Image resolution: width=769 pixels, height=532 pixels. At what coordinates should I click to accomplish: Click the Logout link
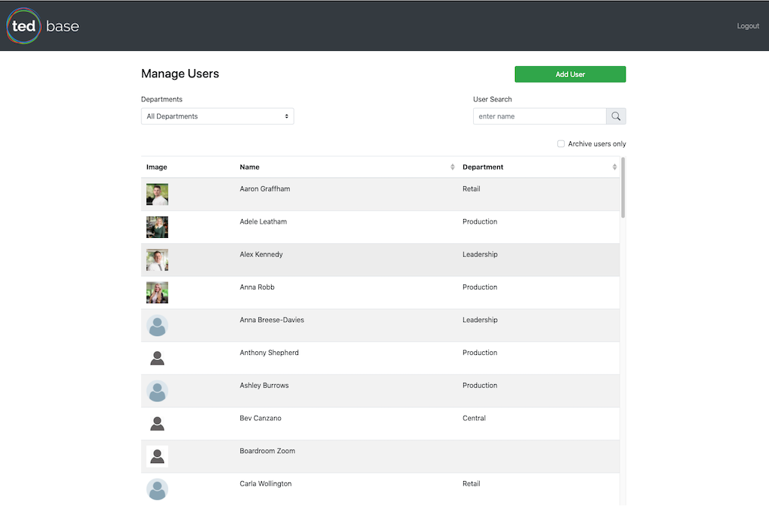point(747,26)
